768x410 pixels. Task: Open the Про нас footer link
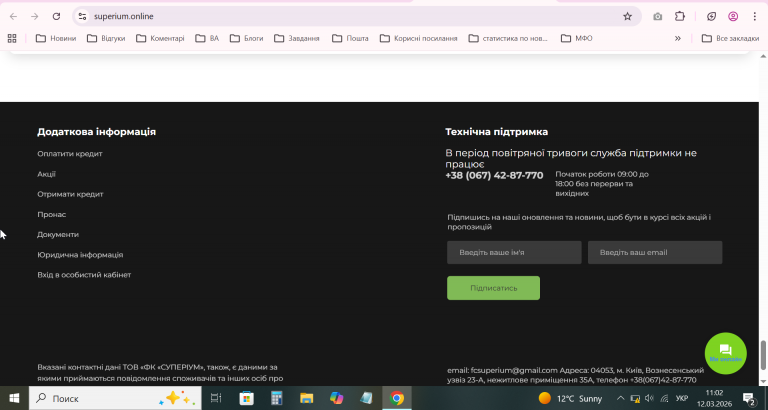pyautogui.click(x=51, y=215)
